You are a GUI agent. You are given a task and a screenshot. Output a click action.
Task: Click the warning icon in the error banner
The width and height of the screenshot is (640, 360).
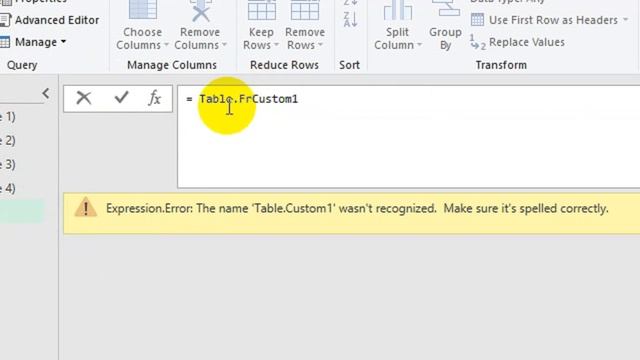point(85,207)
